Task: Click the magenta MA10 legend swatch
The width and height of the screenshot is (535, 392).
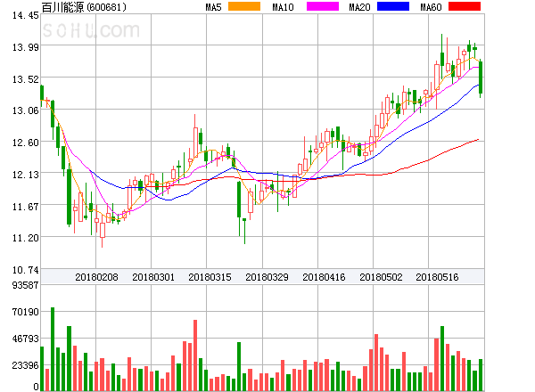Action: tap(323, 6)
